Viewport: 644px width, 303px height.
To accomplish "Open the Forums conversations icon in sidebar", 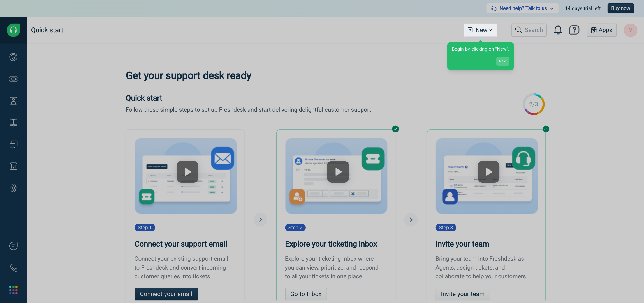I will click(x=13, y=144).
